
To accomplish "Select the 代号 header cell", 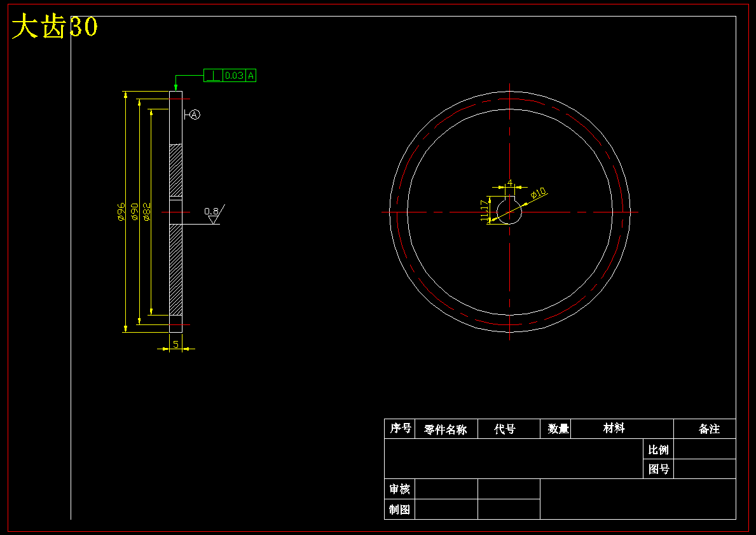I will [x=509, y=429].
